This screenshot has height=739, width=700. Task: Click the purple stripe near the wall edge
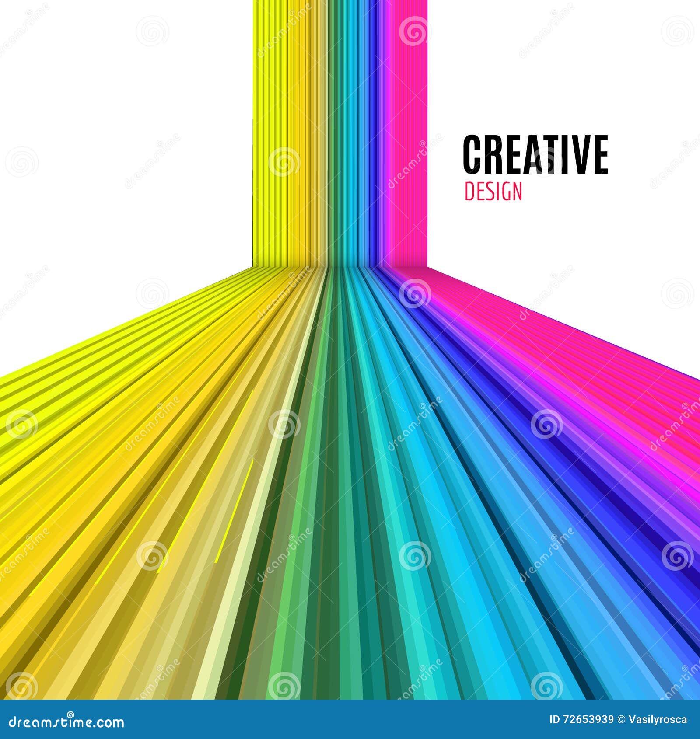point(381,131)
